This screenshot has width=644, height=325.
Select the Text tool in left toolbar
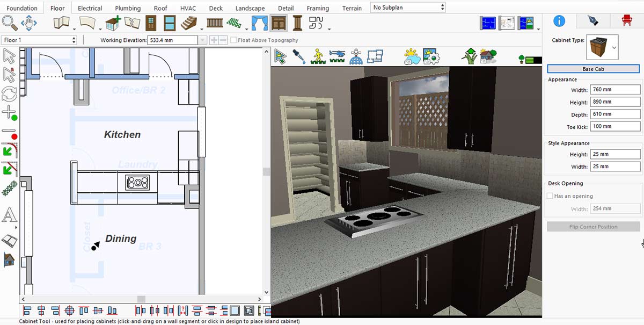9,215
